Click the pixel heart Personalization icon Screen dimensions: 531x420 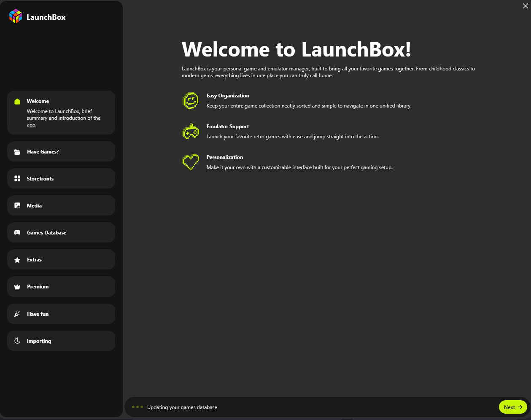[x=190, y=162]
